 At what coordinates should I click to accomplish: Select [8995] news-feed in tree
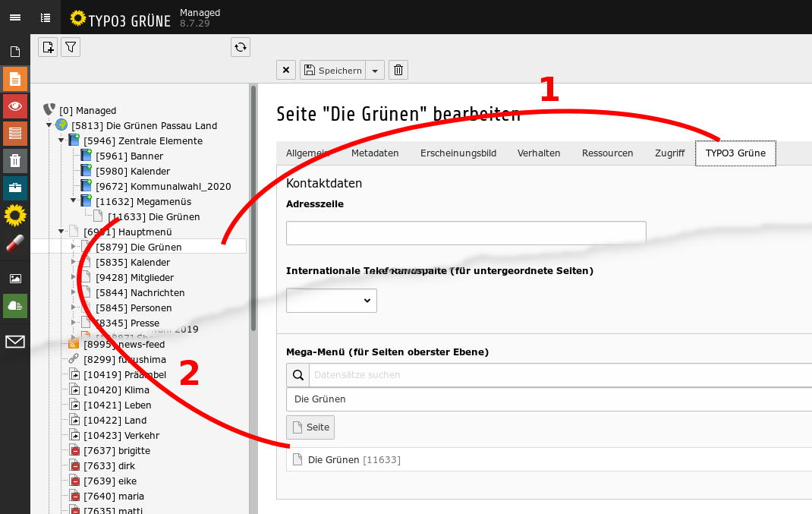click(x=124, y=345)
